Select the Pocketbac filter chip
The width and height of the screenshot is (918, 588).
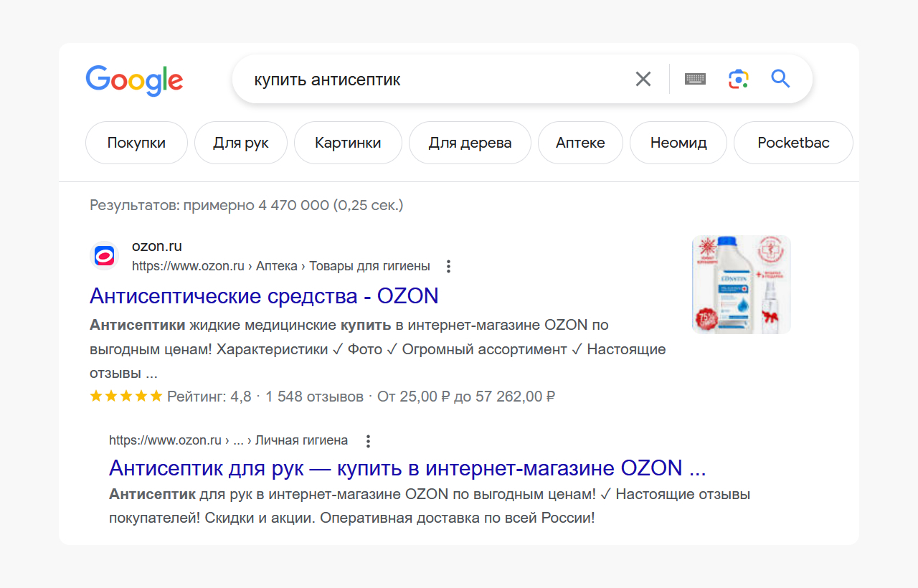(793, 143)
